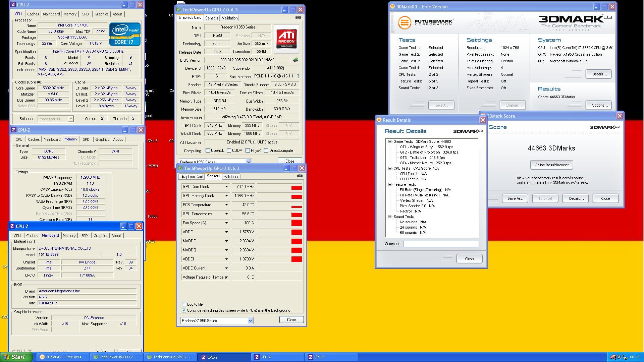Click the VDDCI red sensor graph bar
The height and width of the screenshot is (362, 644).
coord(297,259)
